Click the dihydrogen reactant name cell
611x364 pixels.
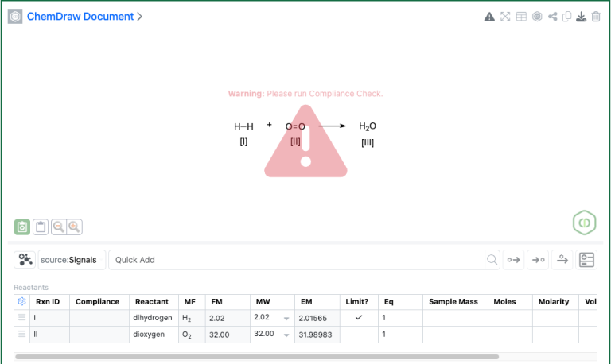point(153,318)
